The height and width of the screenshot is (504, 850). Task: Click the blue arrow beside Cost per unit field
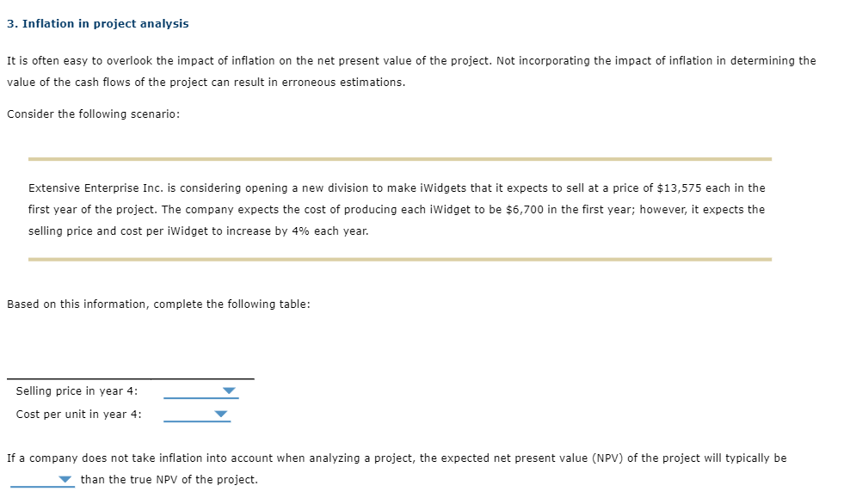click(222, 414)
